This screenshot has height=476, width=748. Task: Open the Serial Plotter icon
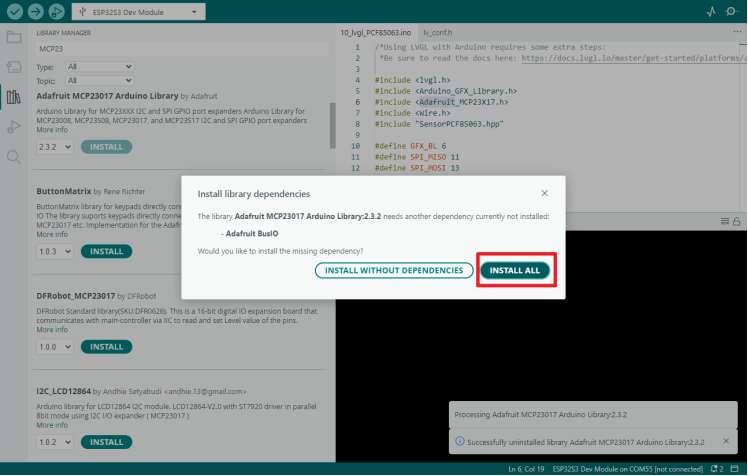coord(711,11)
